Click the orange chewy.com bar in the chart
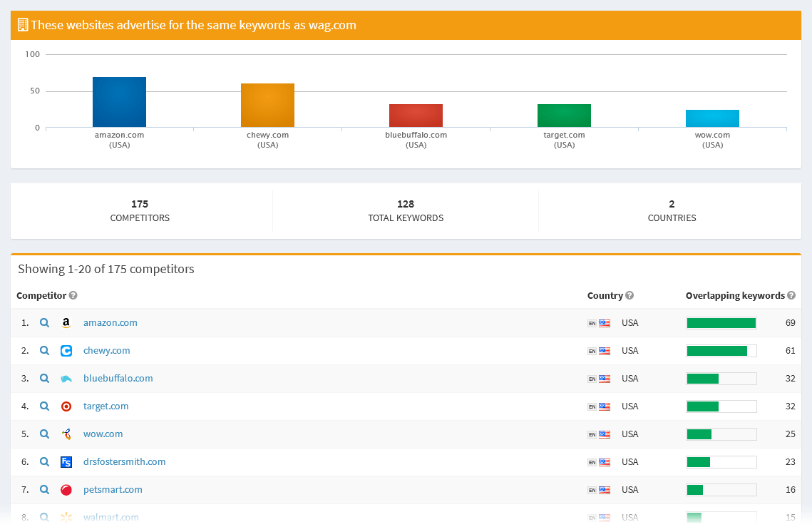 (267, 104)
